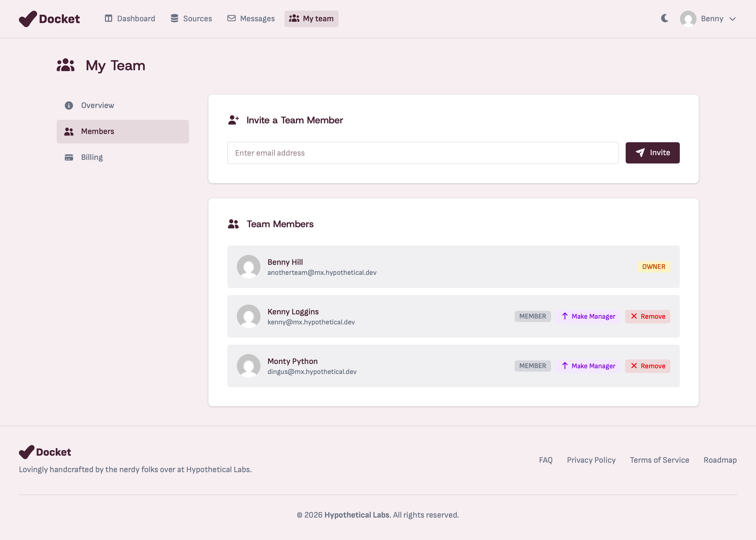The image size is (756, 540).
Task: Click the Messages envelope icon
Action: (x=231, y=18)
